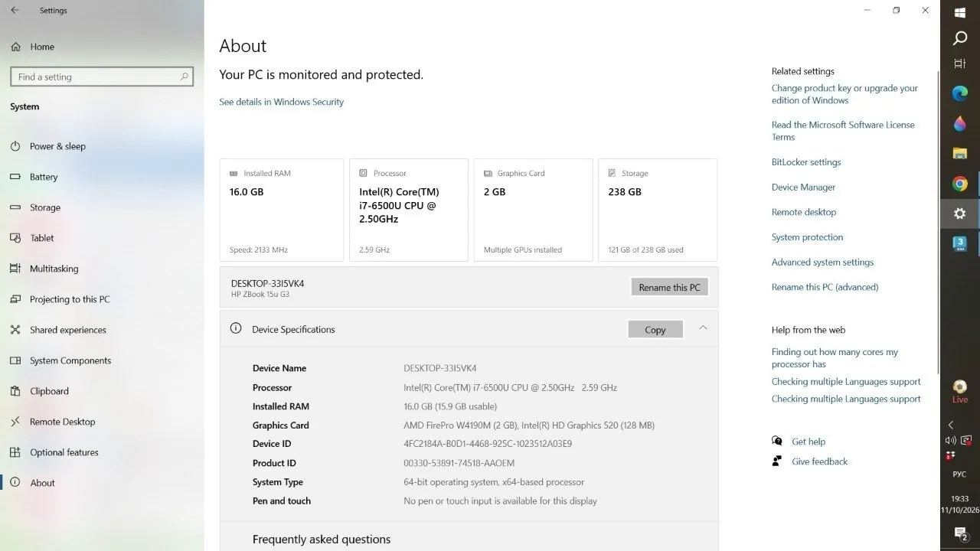Screen dimensions: 980x551
Task: Click the System Components icon
Action: pyautogui.click(x=15, y=360)
